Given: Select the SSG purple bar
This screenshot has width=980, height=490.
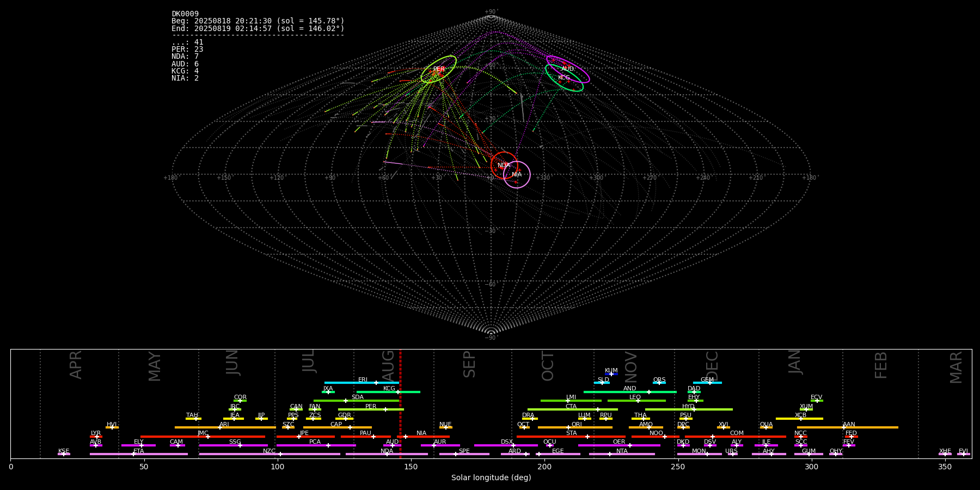Looking at the screenshot, I should 234,445.
